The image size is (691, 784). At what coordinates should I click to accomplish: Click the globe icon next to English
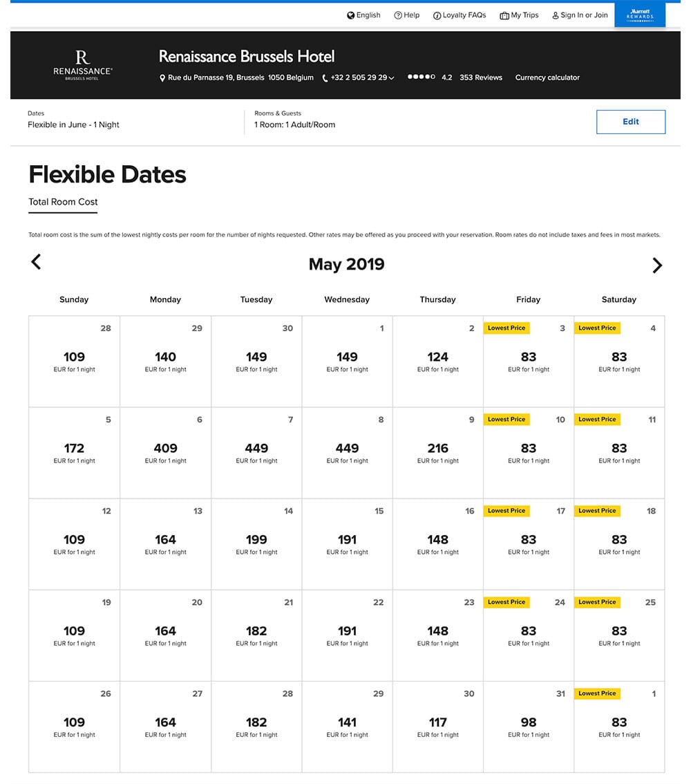351,15
